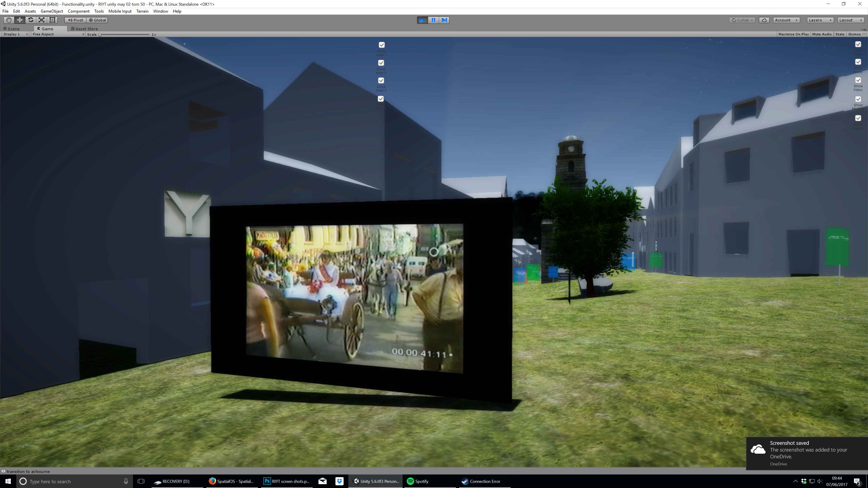Click the Step frame button
868x488 pixels.
[444, 20]
